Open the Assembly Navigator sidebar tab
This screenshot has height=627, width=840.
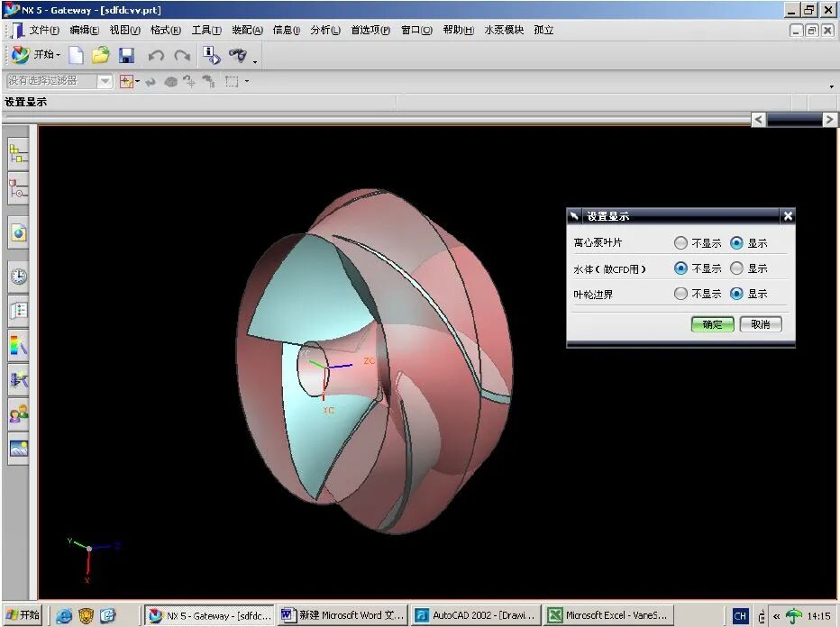[18, 154]
